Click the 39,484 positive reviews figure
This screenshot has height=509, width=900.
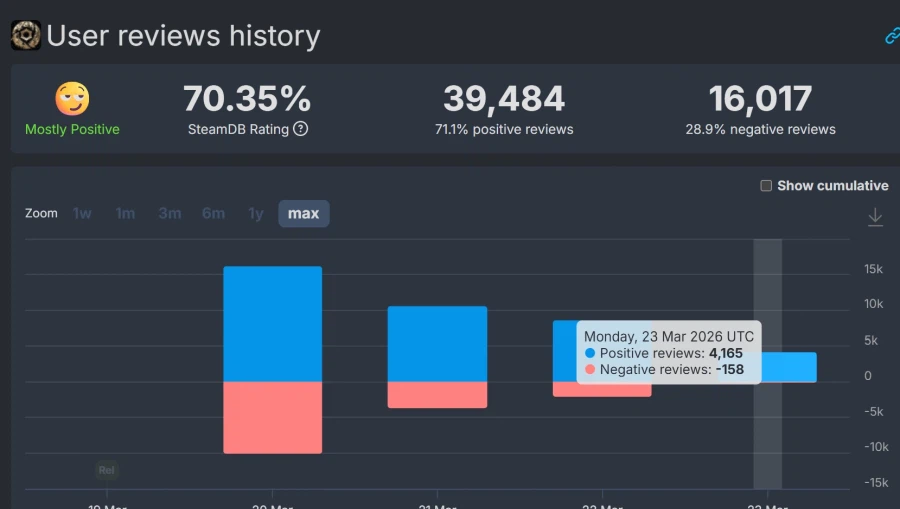504,99
